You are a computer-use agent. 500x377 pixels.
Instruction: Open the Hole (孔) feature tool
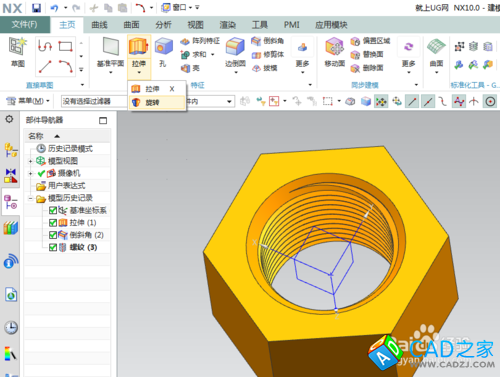[163, 47]
